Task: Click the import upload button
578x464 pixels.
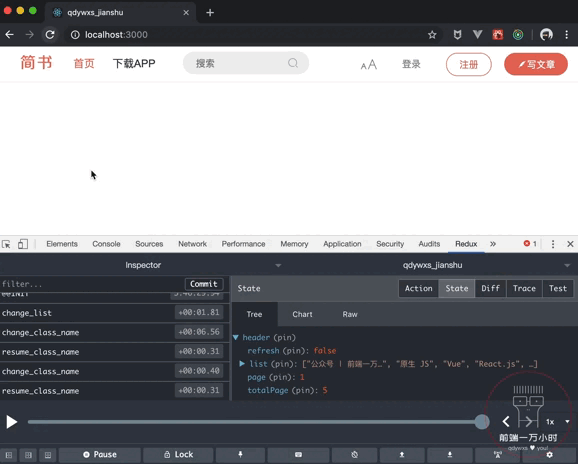Action: [x=402, y=454]
